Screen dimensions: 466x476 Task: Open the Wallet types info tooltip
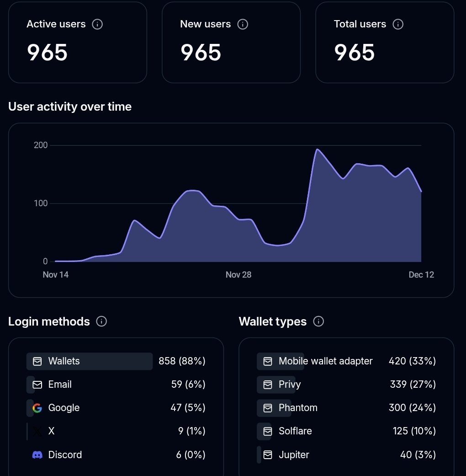click(318, 321)
